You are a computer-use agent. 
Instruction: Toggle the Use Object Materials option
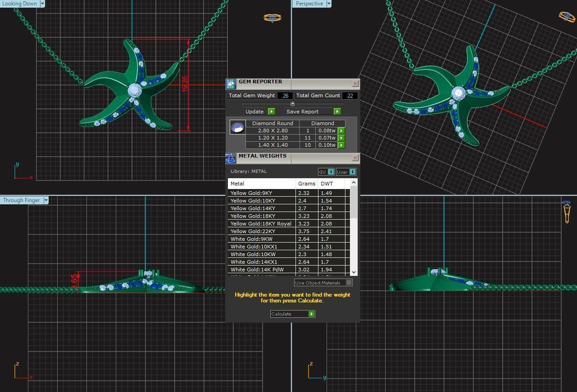(x=323, y=283)
